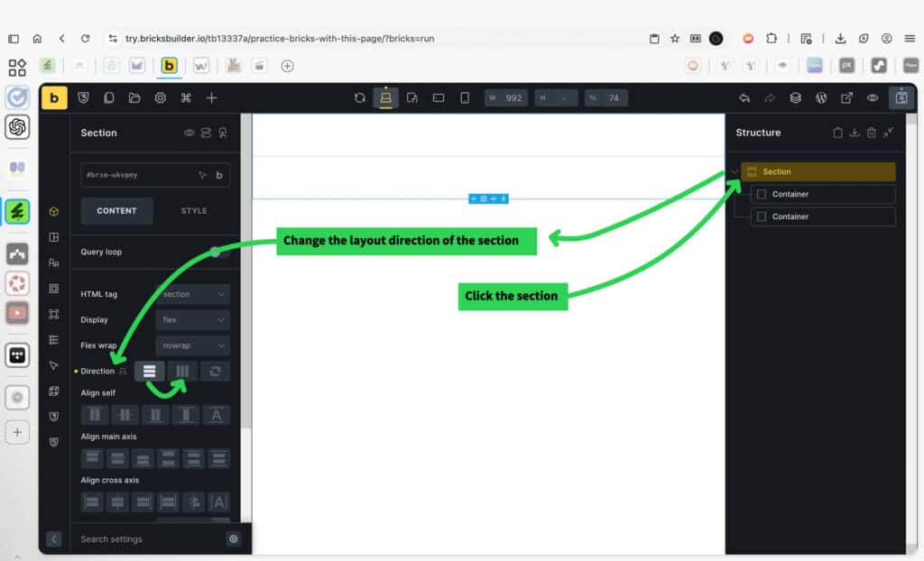Screen dimensions: 924x561
Task: Tick the first Container checkbox in Structure
Action: (762, 195)
